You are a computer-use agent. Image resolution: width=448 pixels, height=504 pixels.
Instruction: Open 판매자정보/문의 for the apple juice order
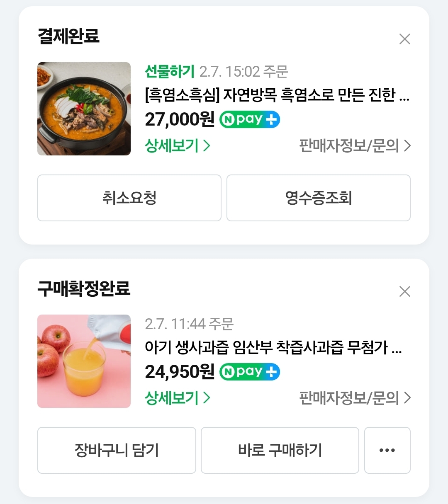(355, 398)
